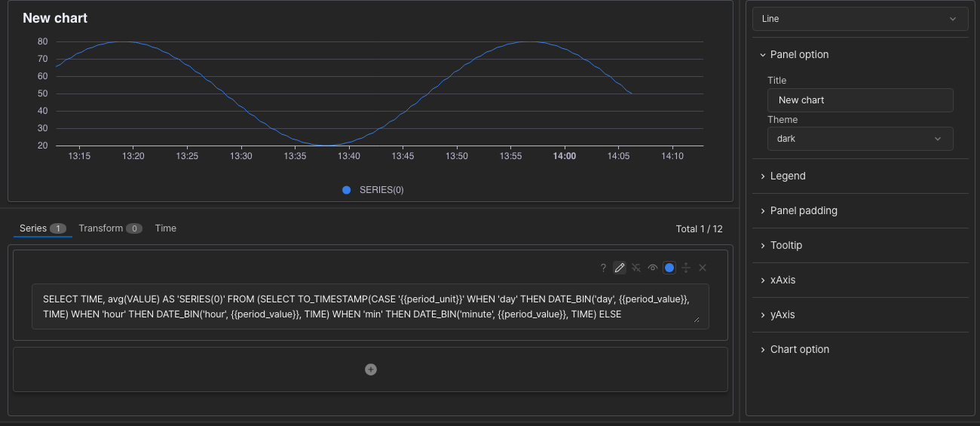
Task: Open the series help question mark icon
Action: tap(603, 268)
